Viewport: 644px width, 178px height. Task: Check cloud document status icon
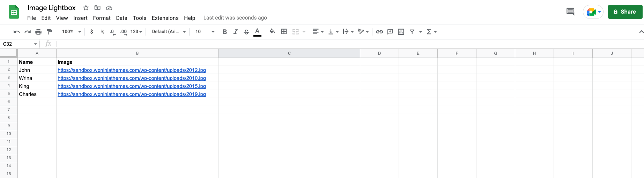click(109, 8)
